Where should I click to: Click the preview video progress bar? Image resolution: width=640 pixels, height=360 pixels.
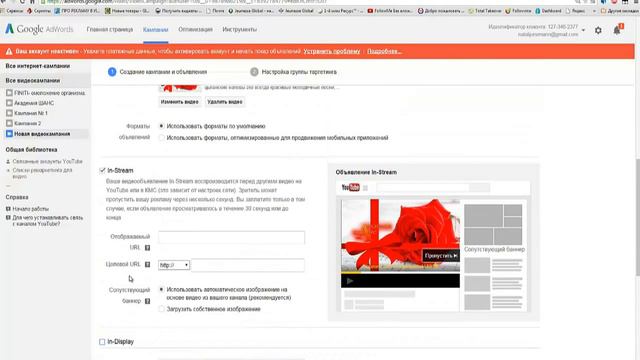[x=400, y=272]
